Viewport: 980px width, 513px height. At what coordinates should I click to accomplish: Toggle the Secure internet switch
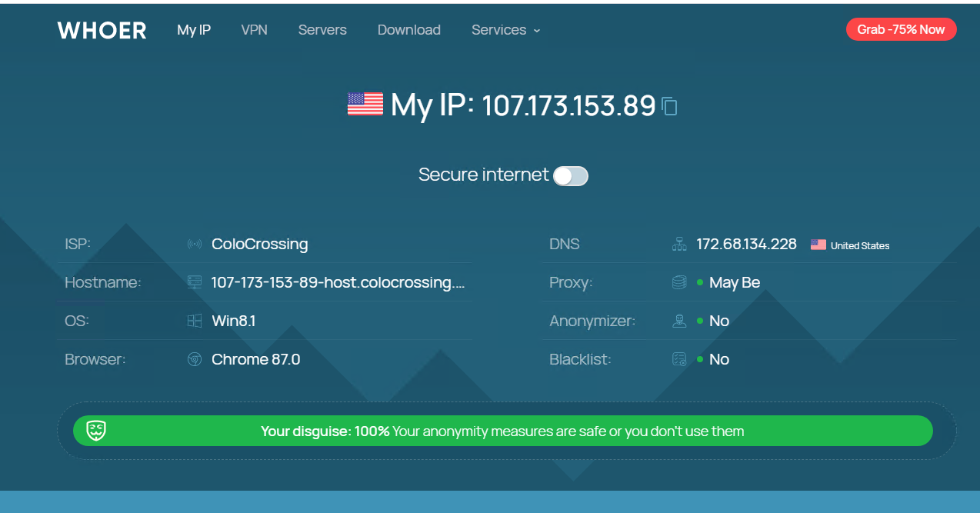click(x=571, y=176)
